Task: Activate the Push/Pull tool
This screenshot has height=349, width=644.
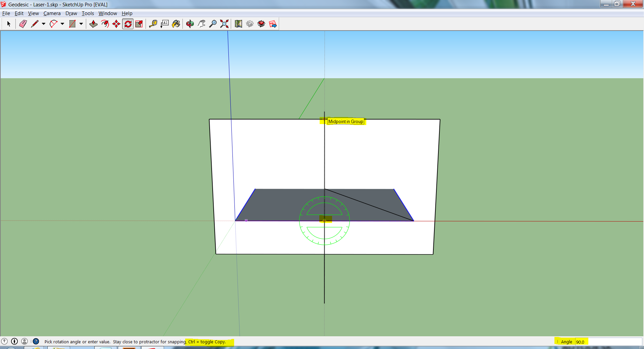Action: coord(94,24)
